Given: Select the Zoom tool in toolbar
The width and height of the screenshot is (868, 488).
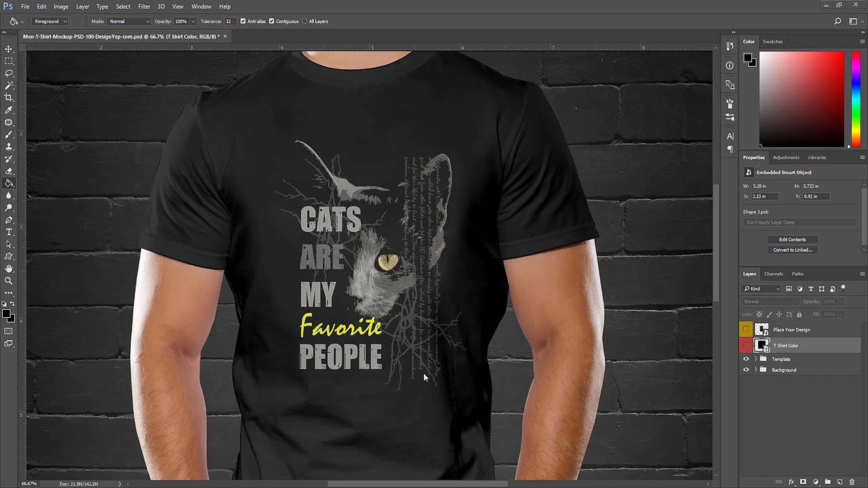Looking at the screenshot, I should click(9, 281).
